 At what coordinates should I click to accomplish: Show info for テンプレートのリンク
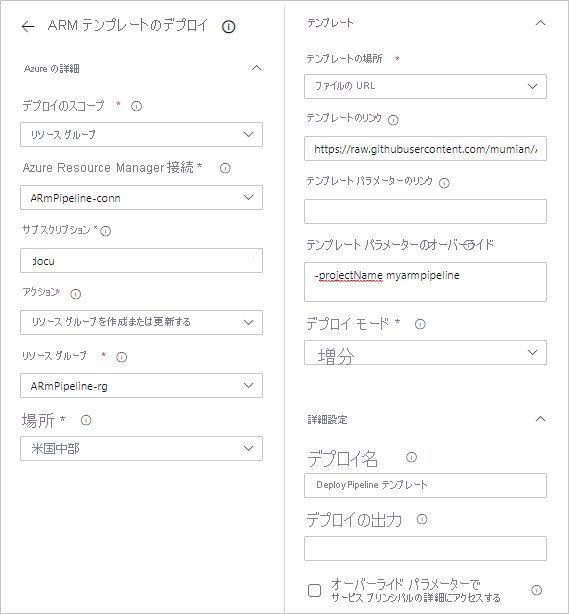[x=393, y=120]
